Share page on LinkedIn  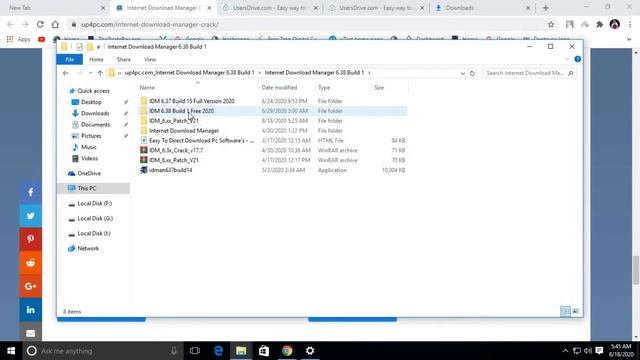(31, 310)
